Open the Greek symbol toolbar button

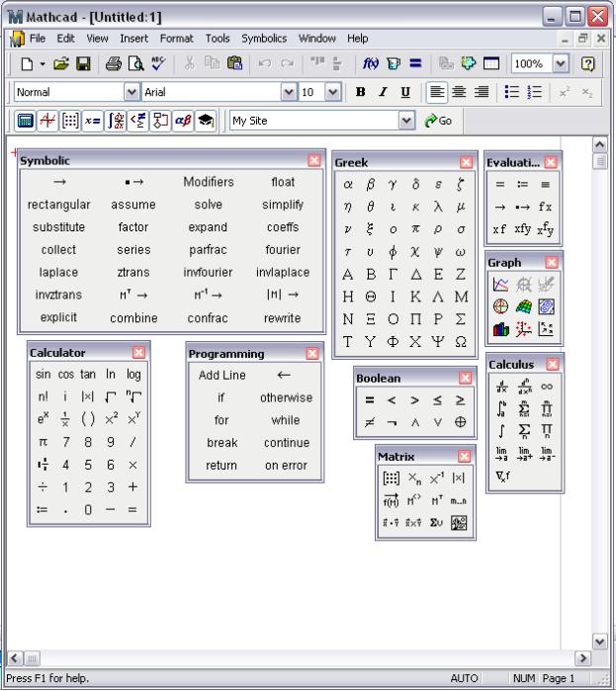[183, 121]
